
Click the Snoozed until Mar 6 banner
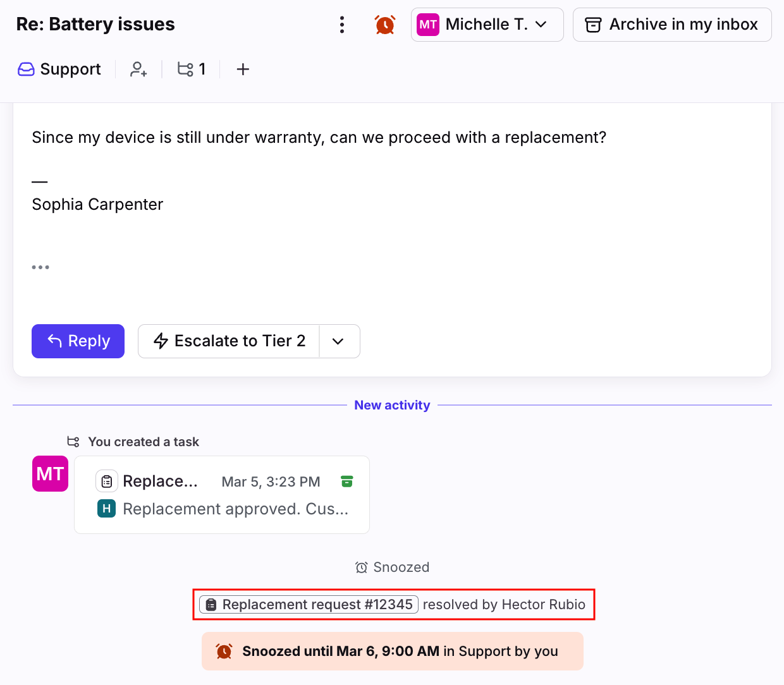392,651
